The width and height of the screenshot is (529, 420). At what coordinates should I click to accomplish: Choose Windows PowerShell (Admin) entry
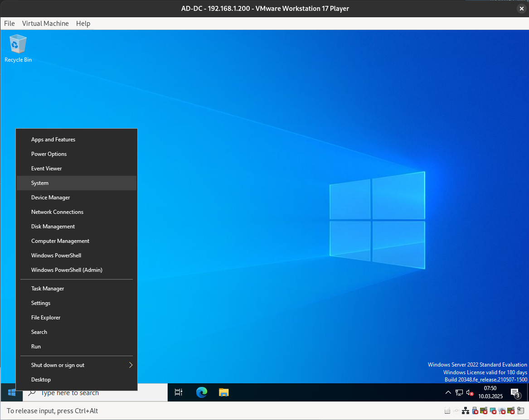67,270
